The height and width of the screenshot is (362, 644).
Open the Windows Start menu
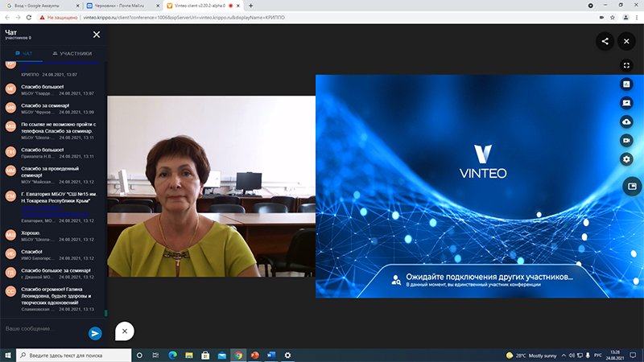[x=8, y=356]
